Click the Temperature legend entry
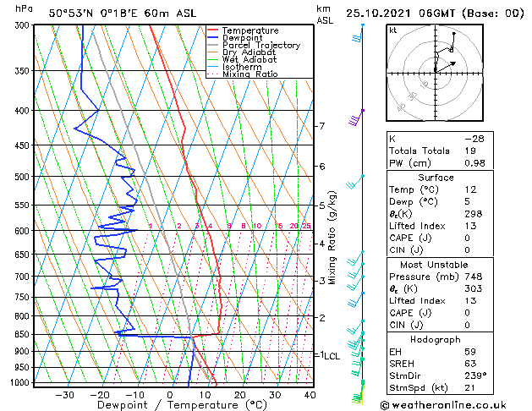This screenshot has width=532, height=411. 250,30
